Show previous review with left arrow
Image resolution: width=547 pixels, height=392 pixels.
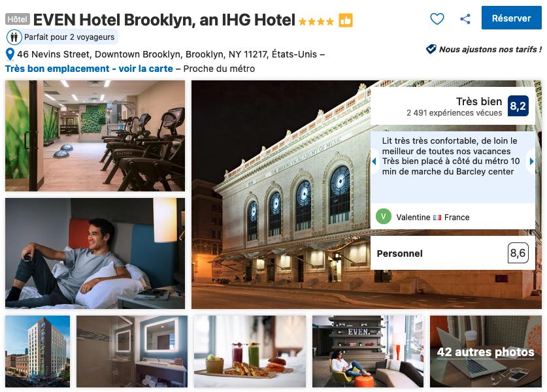374,161
